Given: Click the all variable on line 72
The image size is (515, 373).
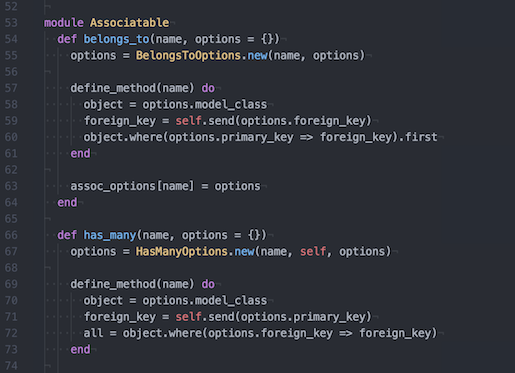Looking at the screenshot, I should (93, 333).
